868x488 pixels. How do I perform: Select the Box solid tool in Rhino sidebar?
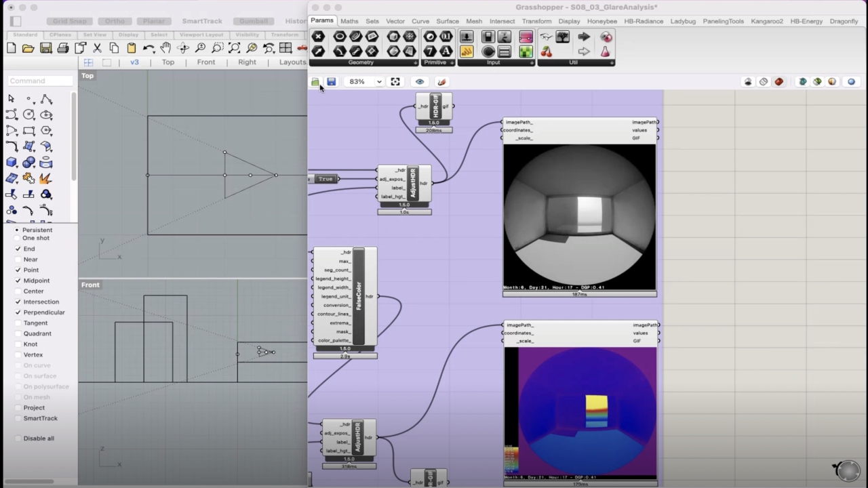12,163
